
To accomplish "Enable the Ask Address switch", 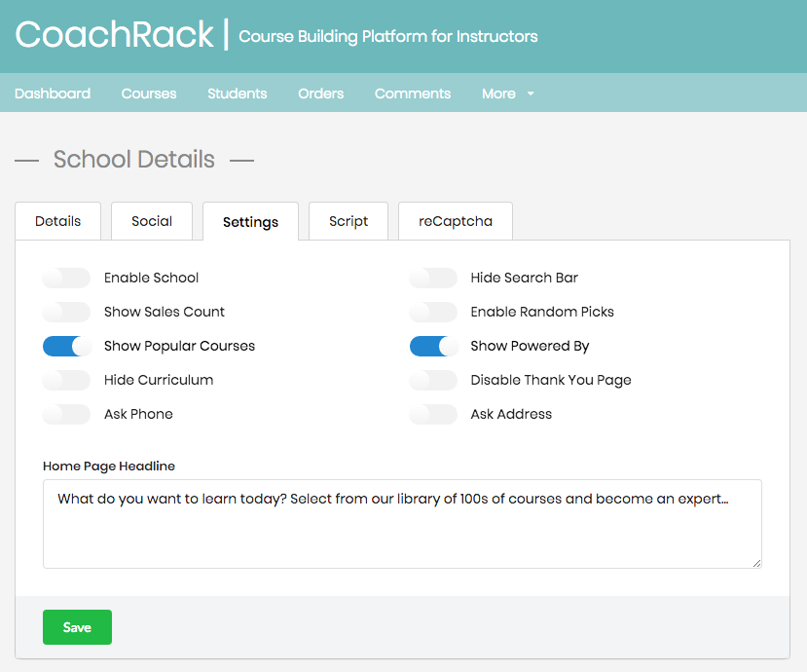I will tap(433, 415).
